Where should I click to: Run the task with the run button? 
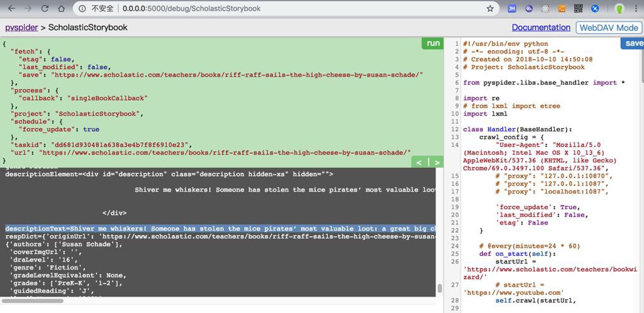click(x=433, y=43)
